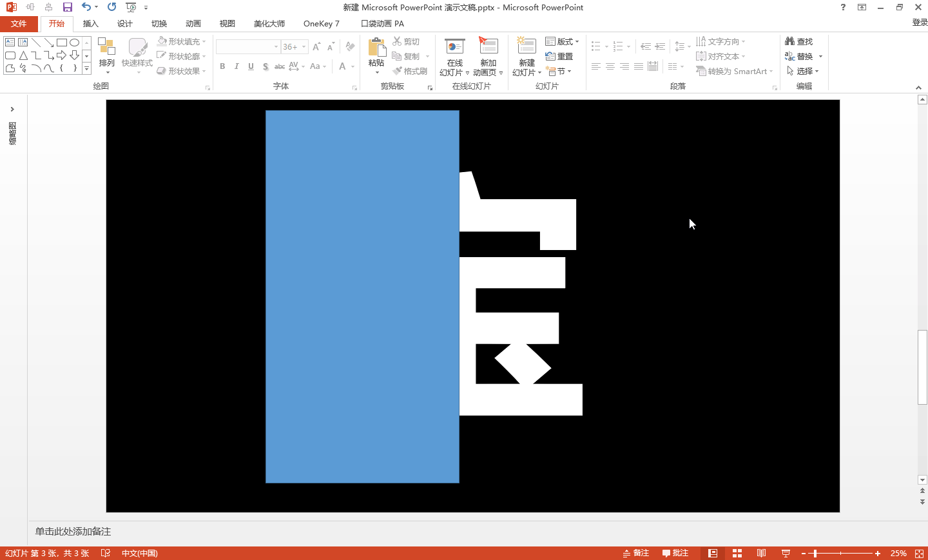Select the text box shape in gallery
928x560 pixels.
pyautogui.click(x=10, y=43)
